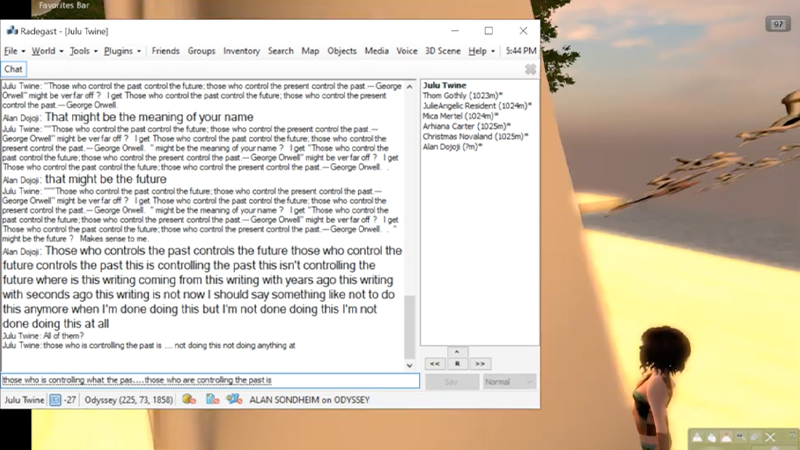
Task: Click the R run toggle button
Action: tap(457, 364)
